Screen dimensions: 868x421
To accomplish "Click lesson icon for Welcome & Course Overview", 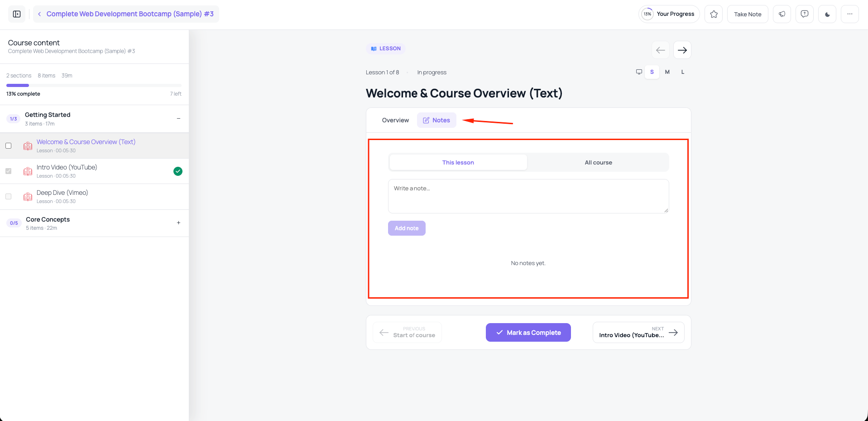I will (28, 146).
